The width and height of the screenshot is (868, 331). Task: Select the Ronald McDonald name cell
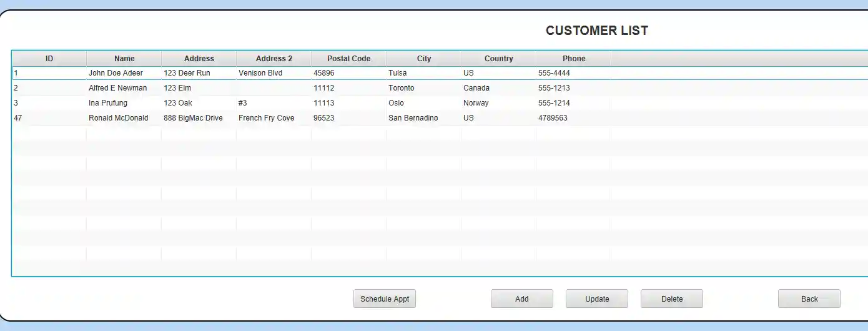(x=124, y=118)
